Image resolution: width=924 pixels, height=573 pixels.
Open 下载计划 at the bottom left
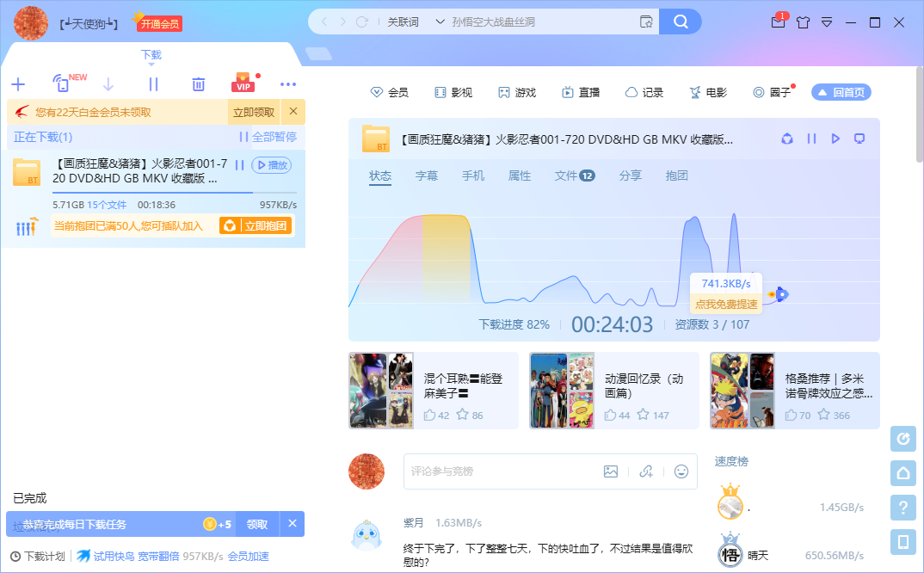(x=39, y=557)
